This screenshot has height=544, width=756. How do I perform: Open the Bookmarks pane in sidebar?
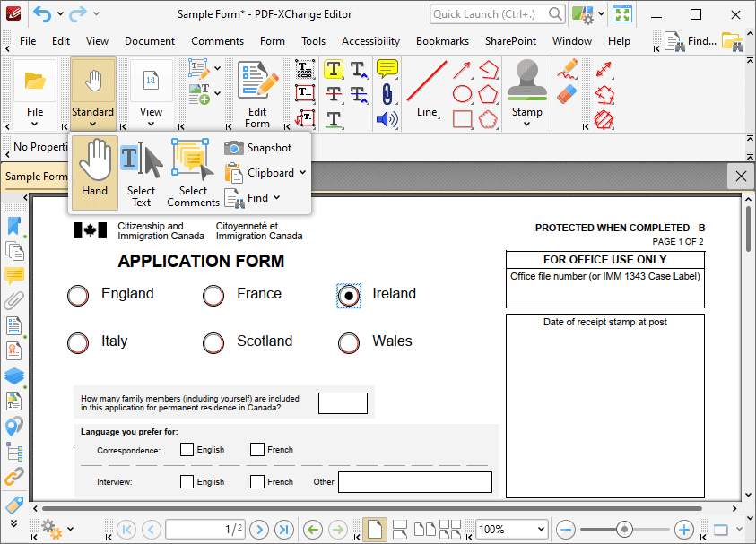14,226
